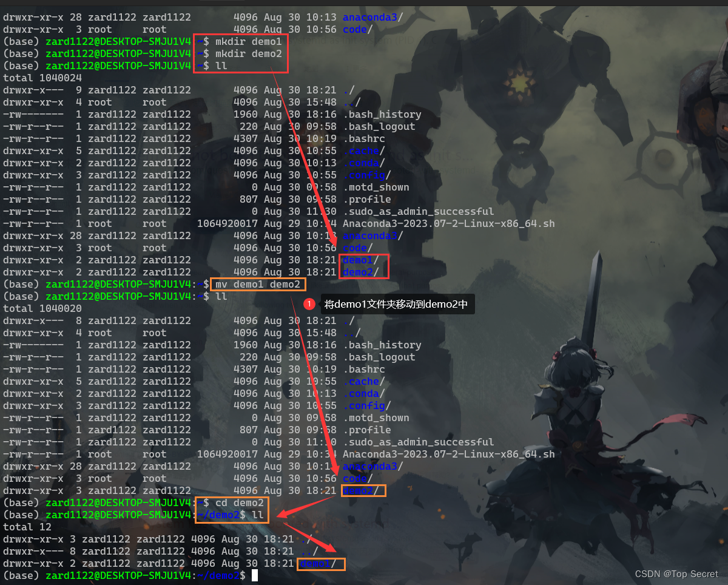Click Anaconda3 .sh installer in total 1040024 listing
The width and height of the screenshot is (728, 585).
click(x=449, y=223)
